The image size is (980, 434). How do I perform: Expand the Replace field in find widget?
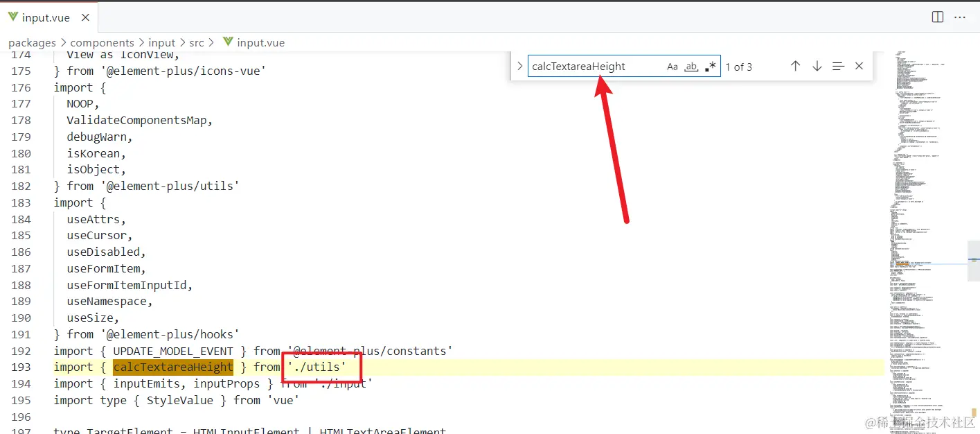[519, 67]
